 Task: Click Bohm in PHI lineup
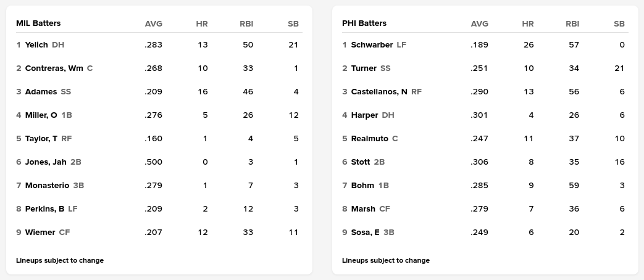(362, 186)
